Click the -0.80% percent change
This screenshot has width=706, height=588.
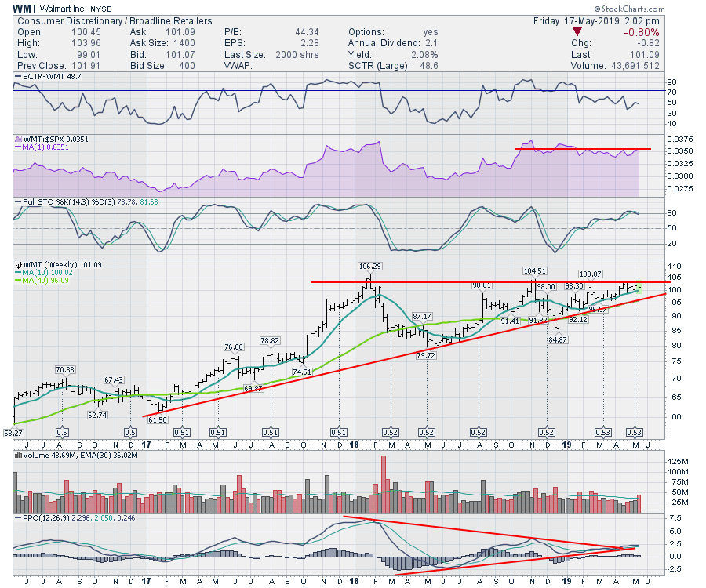pos(642,32)
